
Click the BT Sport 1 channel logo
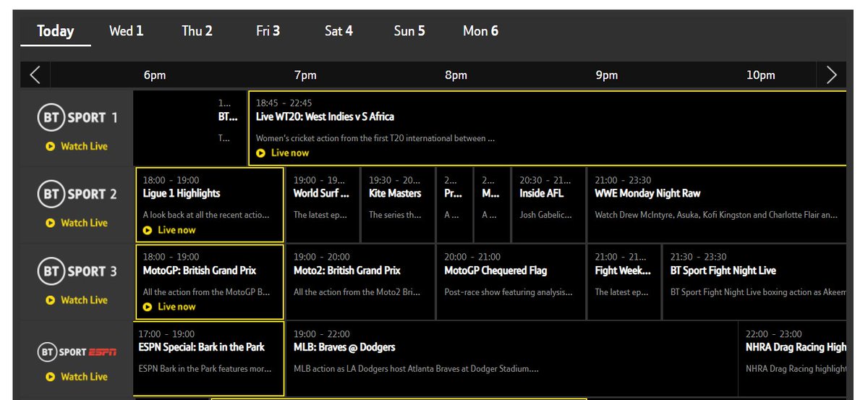pyautogui.click(x=77, y=118)
